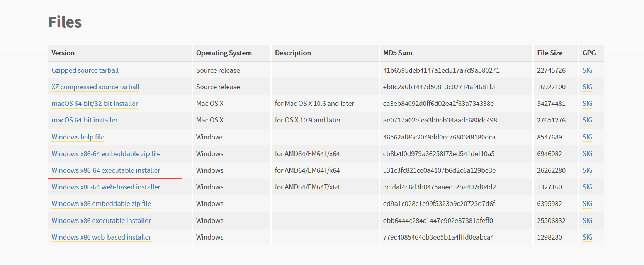Select MD5 sum 531c3fc821ce0a4107b6d2c6a129be3e
This screenshot has width=644, height=265.
click(439, 170)
